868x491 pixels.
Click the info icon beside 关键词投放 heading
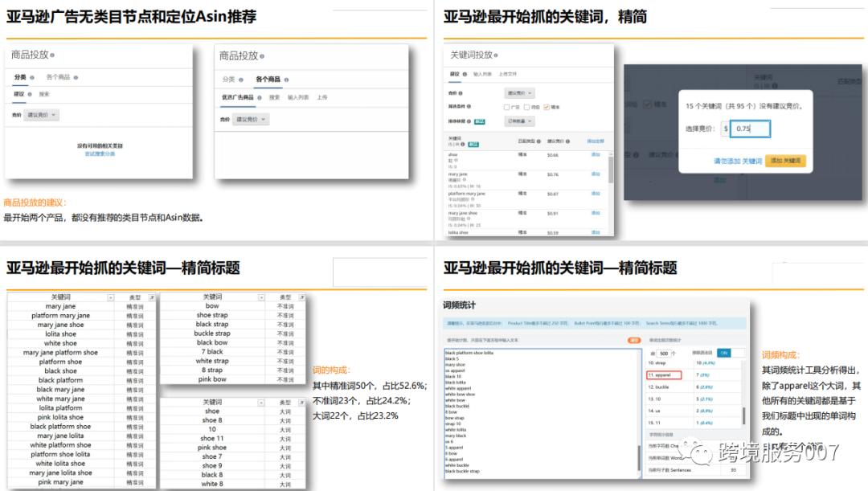(496, 55)
